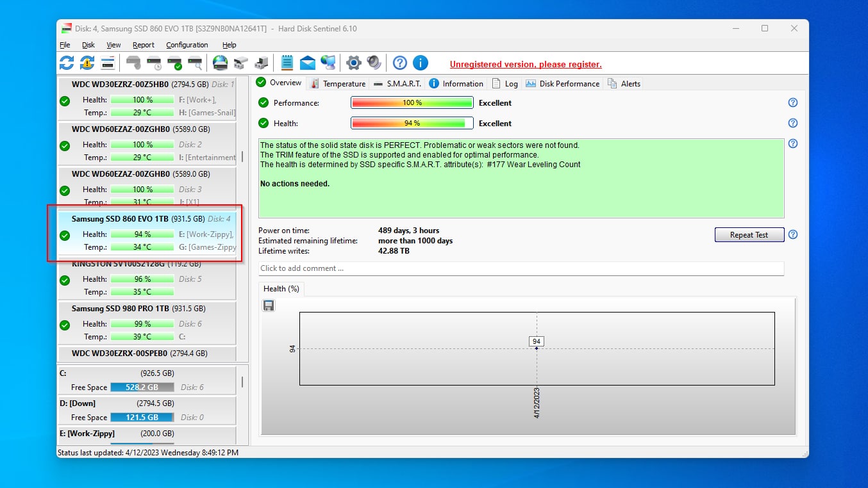Click the multiple disks toolbar icon
This screenshot has width=868, height=488.
[240, 63]
